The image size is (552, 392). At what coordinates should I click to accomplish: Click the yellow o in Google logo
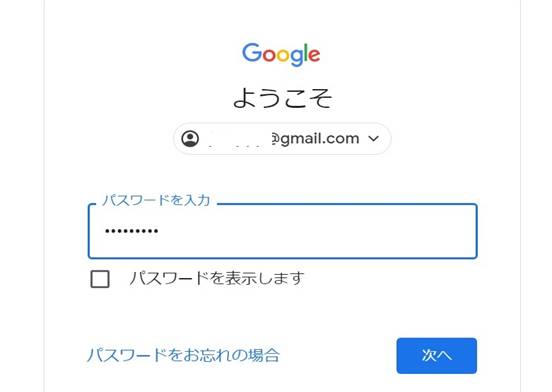[284, 56]
